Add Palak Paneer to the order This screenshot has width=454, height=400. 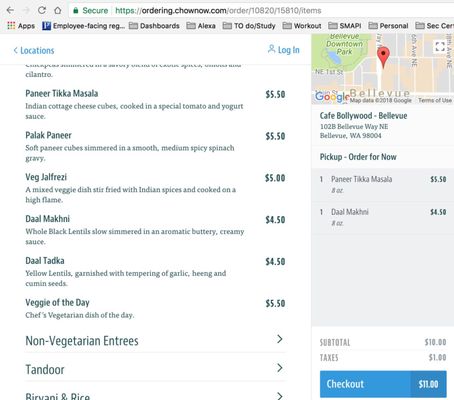pos(155,146)
